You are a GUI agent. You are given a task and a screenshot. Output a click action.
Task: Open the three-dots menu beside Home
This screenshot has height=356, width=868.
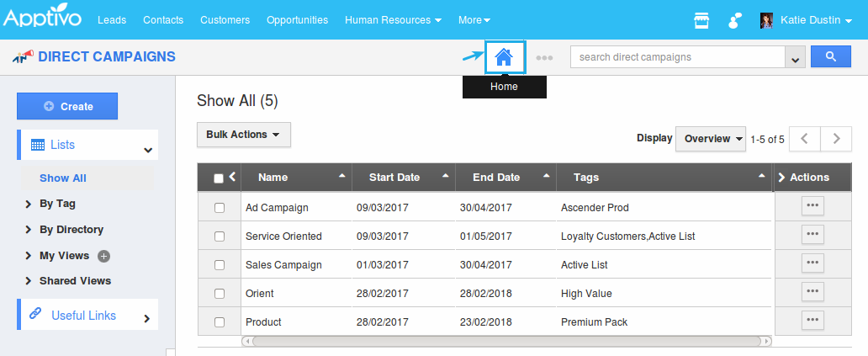pos(544,58)
